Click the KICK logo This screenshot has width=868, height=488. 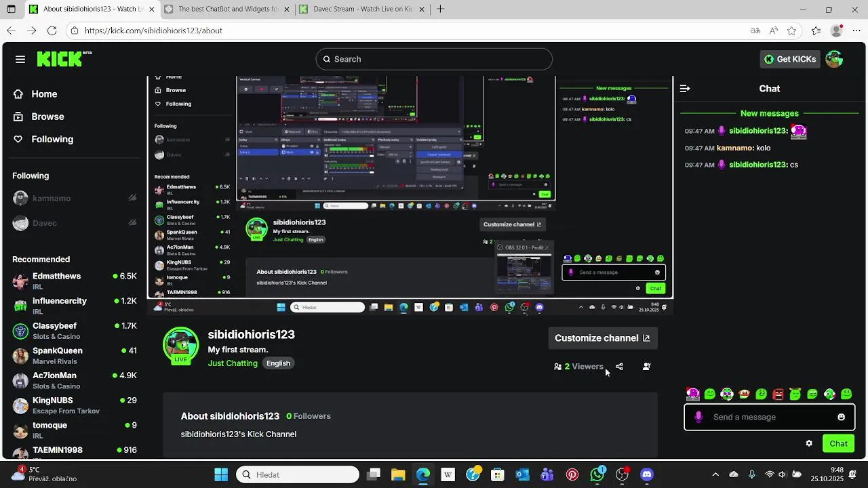click(x=64, y=59)
